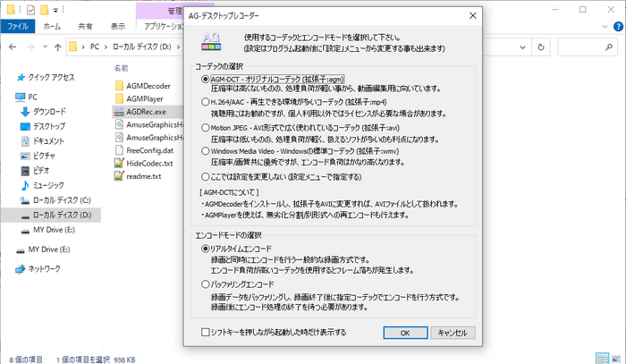Open recent locations dropdown arrow
Viewport: 626px width, 364px height.
click(45, 47)
